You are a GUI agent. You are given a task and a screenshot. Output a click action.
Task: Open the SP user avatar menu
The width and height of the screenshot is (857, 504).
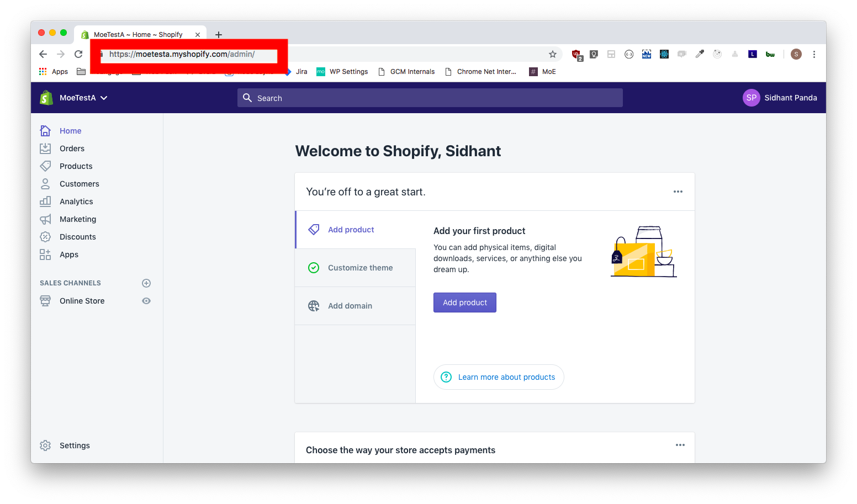[x=751, y=98]
